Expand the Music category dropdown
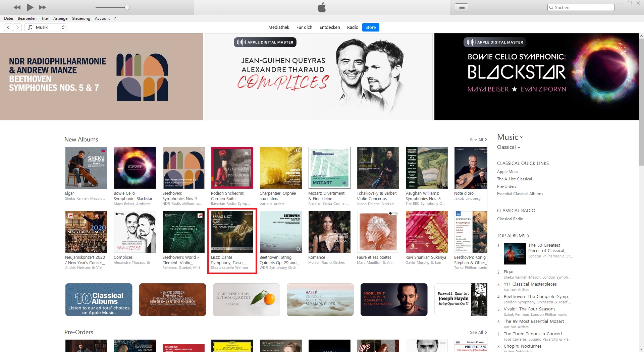Viewport: 644px width, 352px height. pyautogui.click(x=510, y=137)
